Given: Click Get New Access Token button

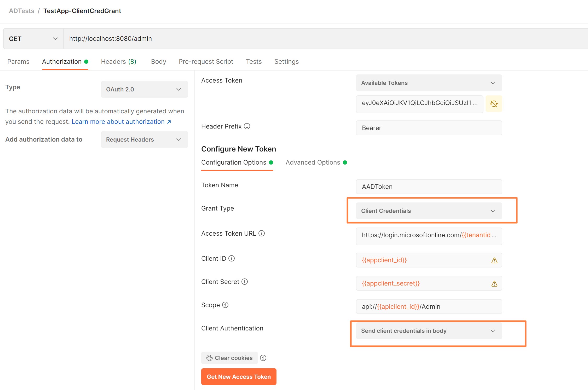Looking at the screenshot, I should click(239, 377).
